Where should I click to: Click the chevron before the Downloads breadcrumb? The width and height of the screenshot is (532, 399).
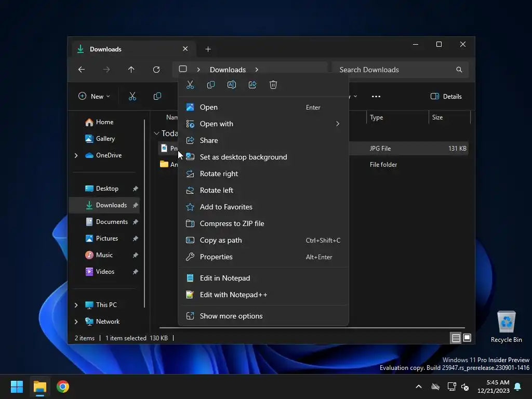198,70
